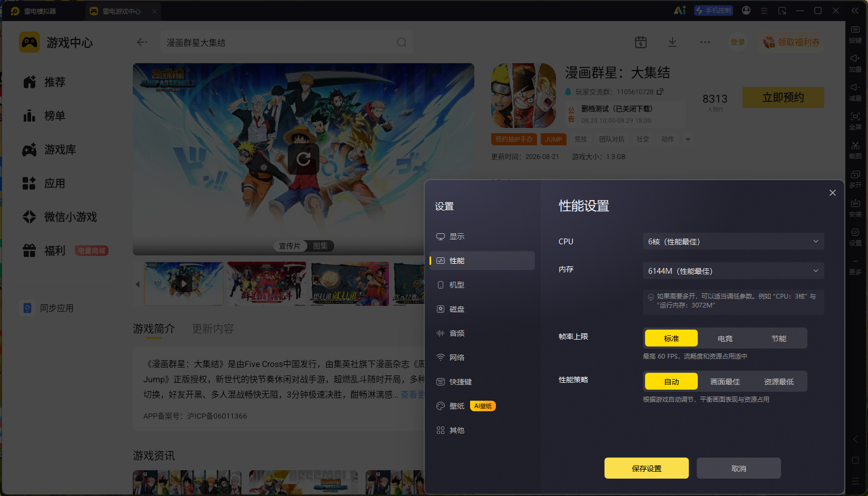This screenshot has width=868, height=496.
Task: Click the 登录 login button
Action: pos(738,42)
